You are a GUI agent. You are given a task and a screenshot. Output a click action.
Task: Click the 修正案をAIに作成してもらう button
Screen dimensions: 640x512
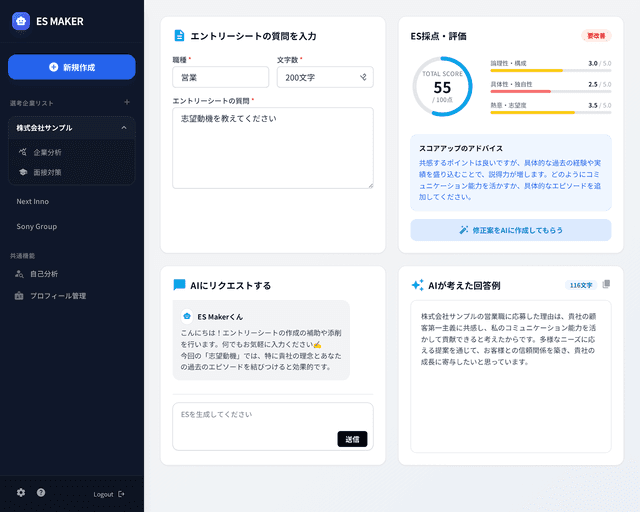(510, 230)
